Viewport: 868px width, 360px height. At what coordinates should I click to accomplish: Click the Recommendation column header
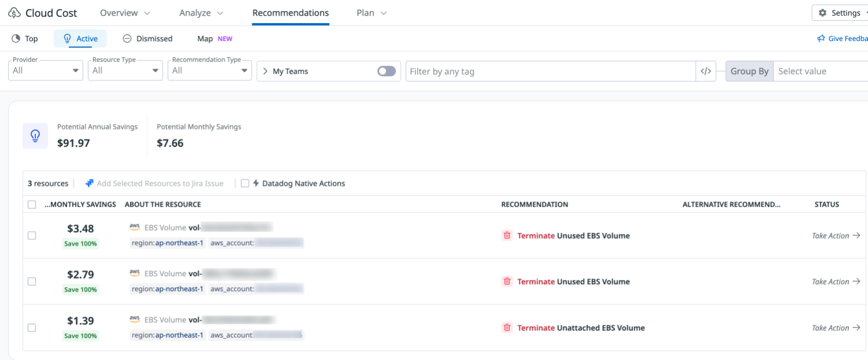(535, 204)
